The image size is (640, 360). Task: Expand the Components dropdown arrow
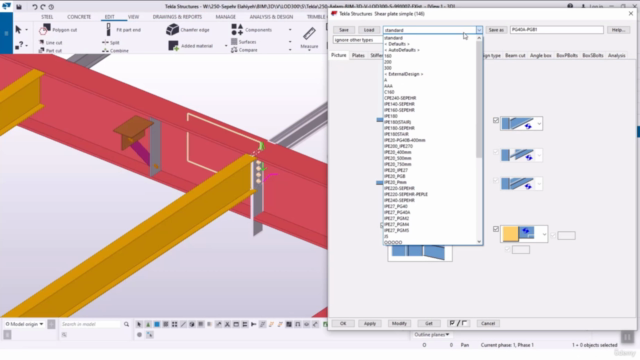[290, 30]
